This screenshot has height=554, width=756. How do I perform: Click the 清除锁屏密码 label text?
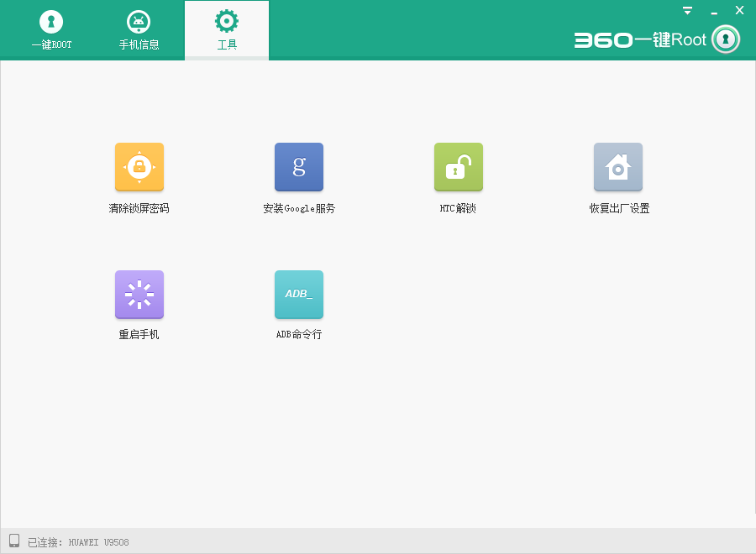pos(139,208)
